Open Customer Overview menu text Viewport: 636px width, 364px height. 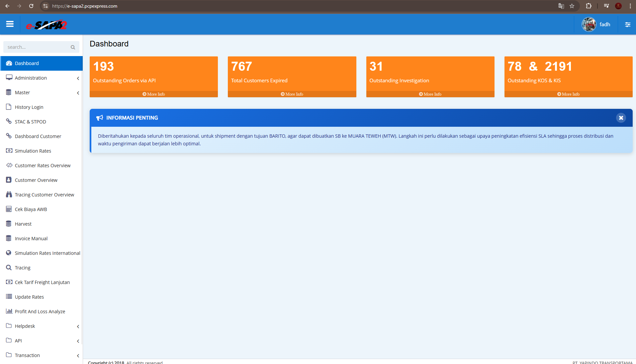tap(36, 180)
